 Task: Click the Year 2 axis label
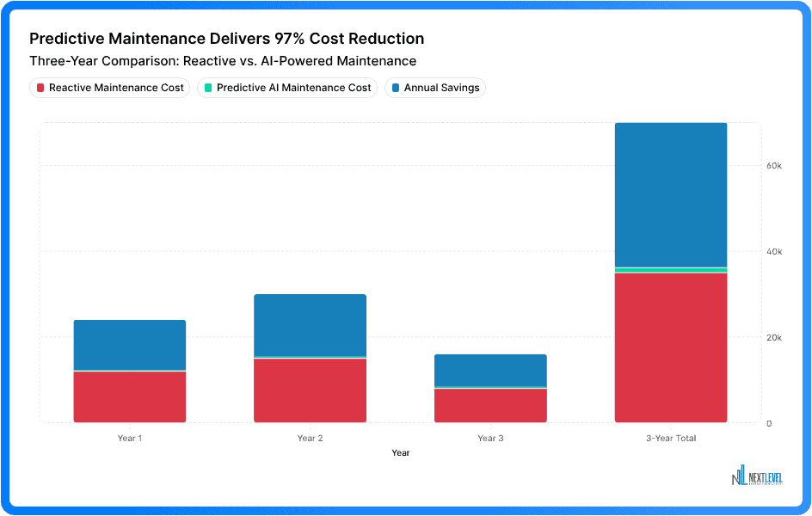[311, 439]
